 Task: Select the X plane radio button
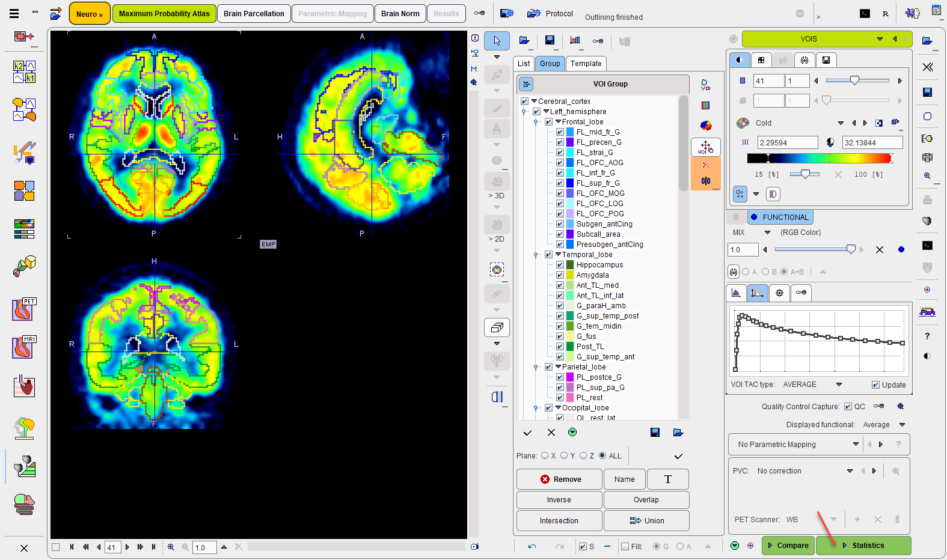[545, 456]
